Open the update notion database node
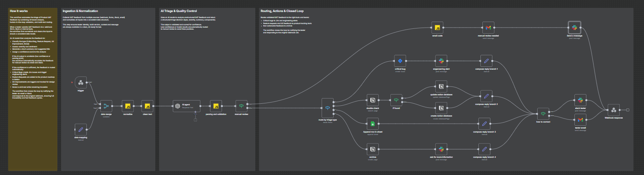 [441, 86]
